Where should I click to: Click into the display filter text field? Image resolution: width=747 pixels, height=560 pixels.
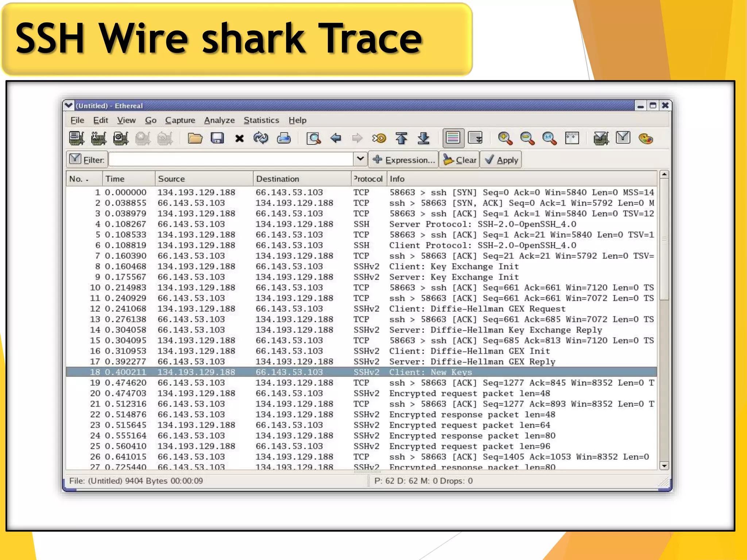231,160
